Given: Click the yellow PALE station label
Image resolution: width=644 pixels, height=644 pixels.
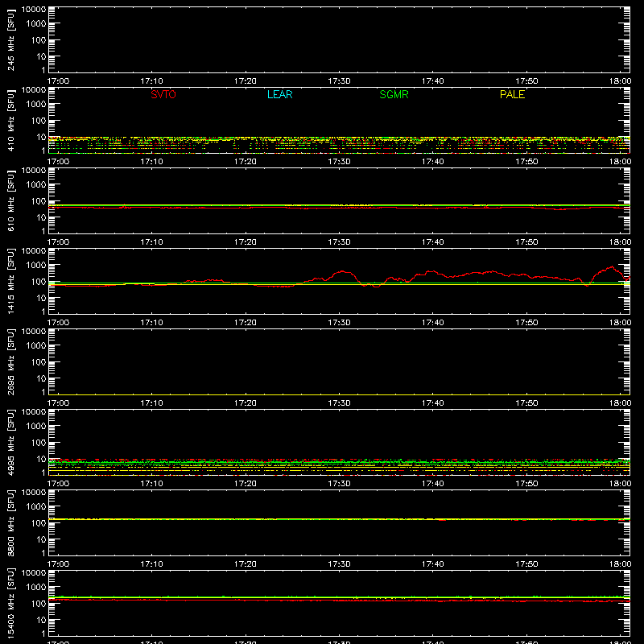Looking at the screenshot, I should point(512,94).
